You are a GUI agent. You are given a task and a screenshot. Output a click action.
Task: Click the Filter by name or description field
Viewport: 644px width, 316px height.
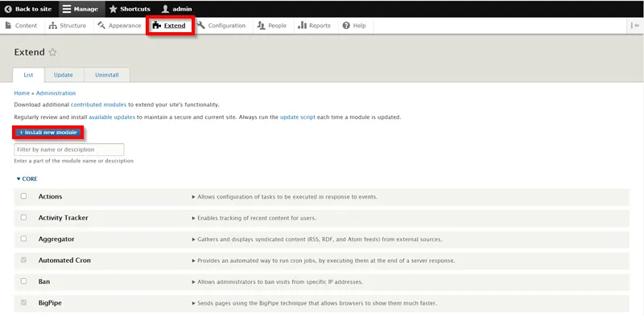[69, 150]
